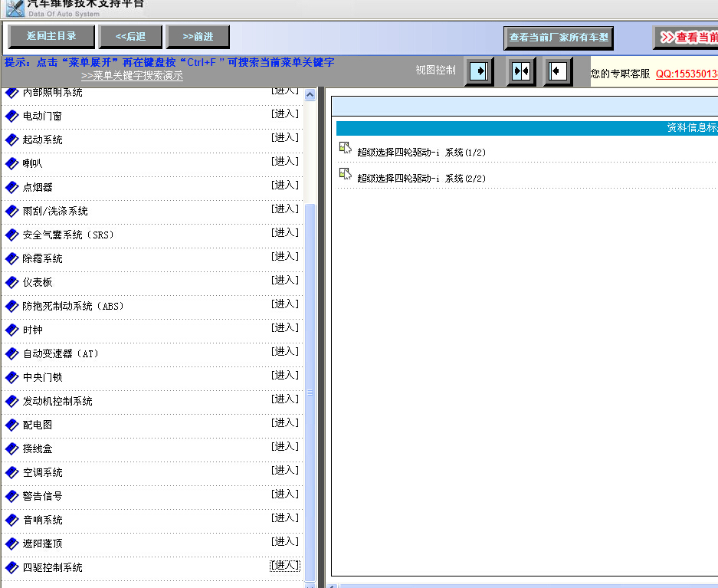This screenshot has width=718, height=588.
Task: Click 返回主目录 button
Action: 51,36
